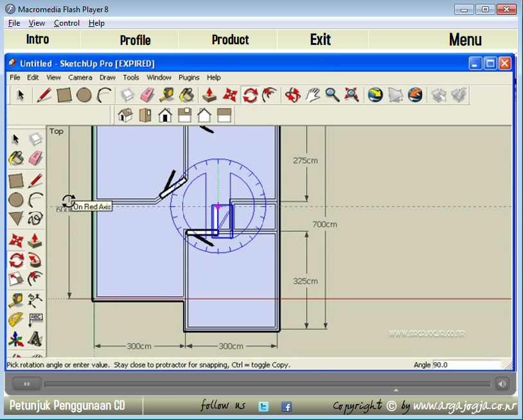Open the Flash Player File menu
523x420 pixels.
pos(14,23)
